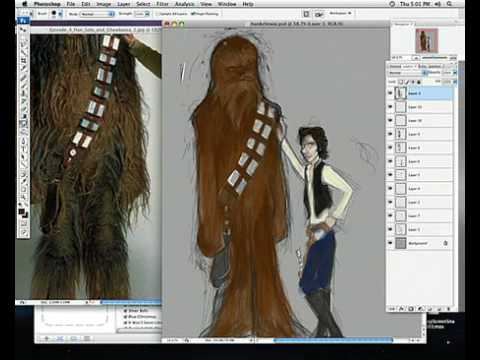Open the Strength slider dropdown arrow

(148, 14)
